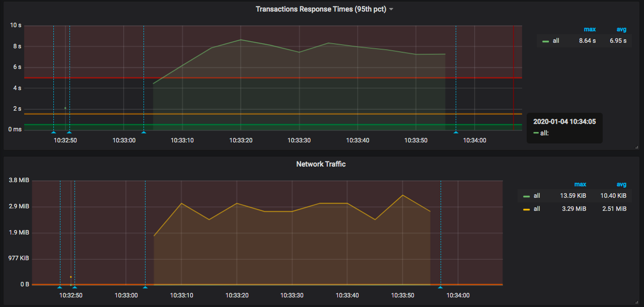This screenshot has width=644, height=307.
Task: Click the response time peak at 10:33:20
Action: tap(241, 40)
